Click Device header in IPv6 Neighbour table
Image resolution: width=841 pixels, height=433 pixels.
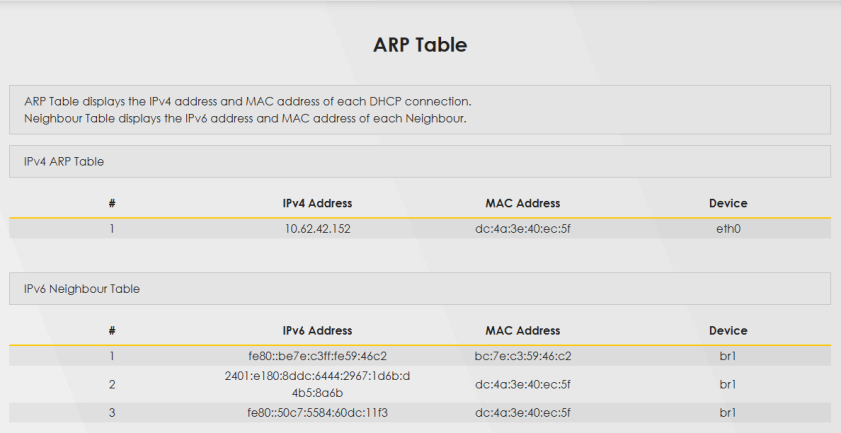click(728, 331)
